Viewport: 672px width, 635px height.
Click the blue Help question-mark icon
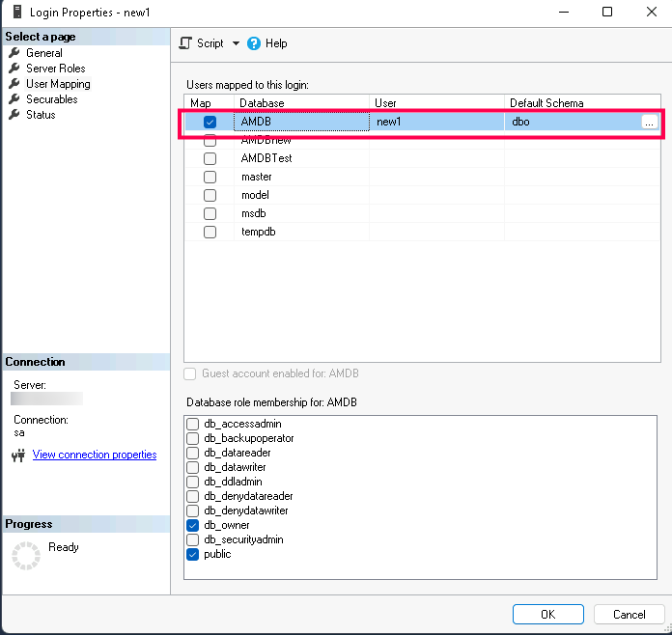pyautogui.click(x=254, y=43)
